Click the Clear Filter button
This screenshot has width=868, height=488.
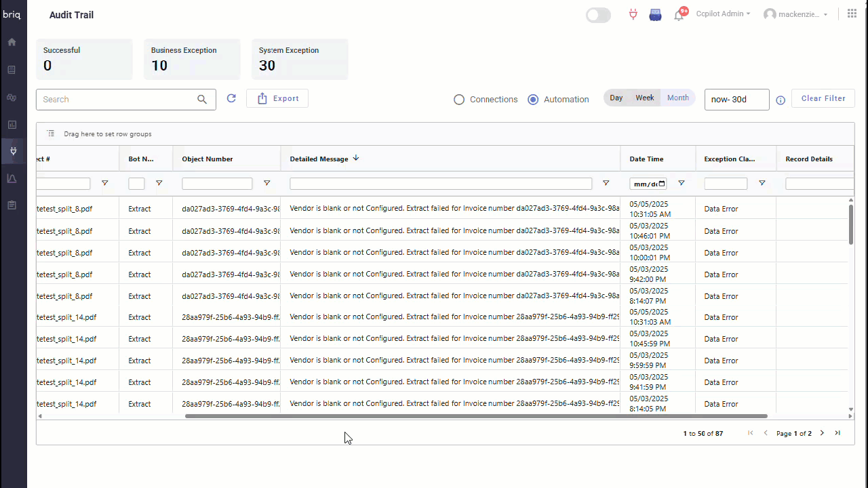point(823,98)
